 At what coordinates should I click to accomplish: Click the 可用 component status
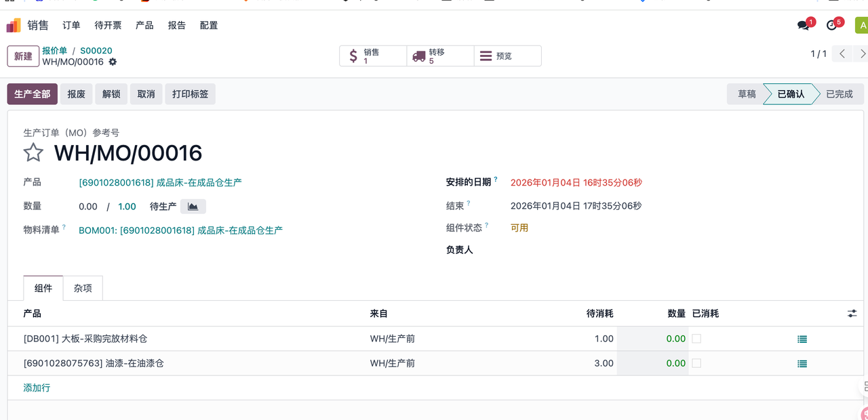[x=519, y=228]
